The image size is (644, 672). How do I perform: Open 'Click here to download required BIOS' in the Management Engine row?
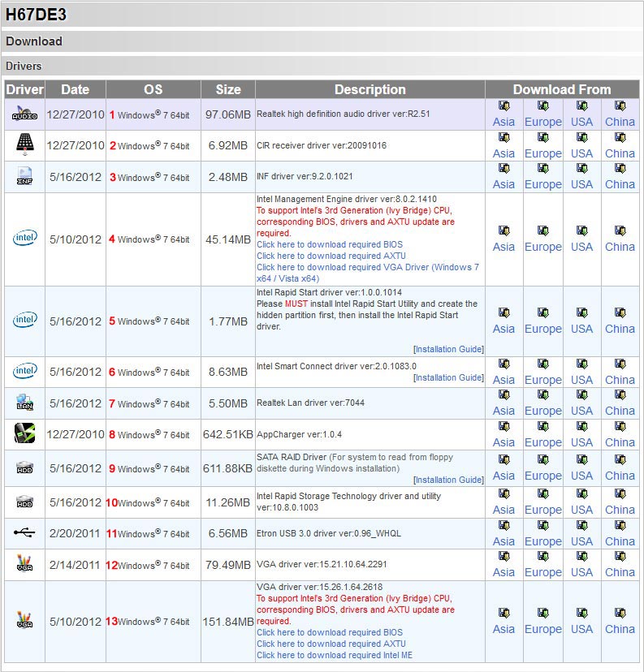(330, 244)
